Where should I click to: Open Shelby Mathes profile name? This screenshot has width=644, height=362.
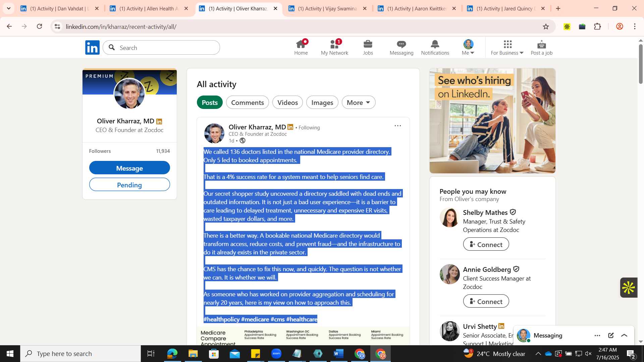pyautogui.click(x=485, y=213)
